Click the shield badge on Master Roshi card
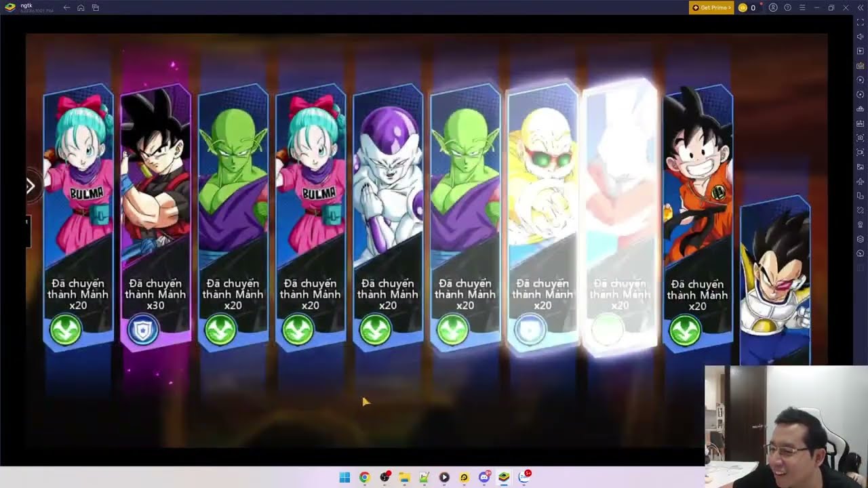This screenshot has width=868, height=488. [x=530, y=330]
